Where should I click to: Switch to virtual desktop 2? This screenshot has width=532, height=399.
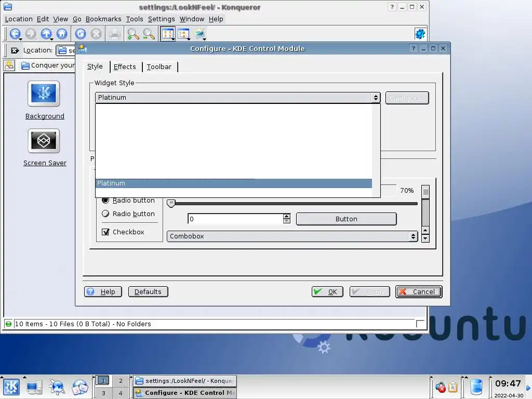click(x=121, y=381)
